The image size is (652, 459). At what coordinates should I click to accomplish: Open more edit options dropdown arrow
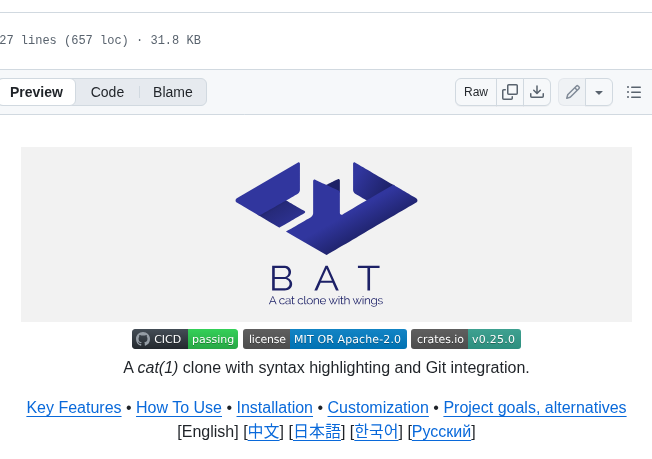[x=599, y=92]
